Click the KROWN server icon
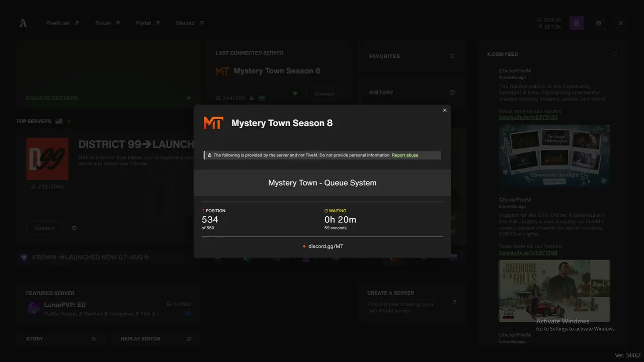 point(24,257)
